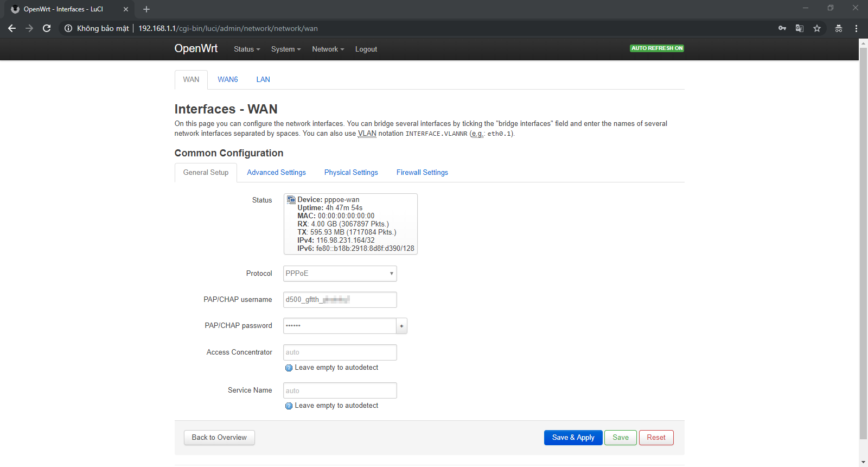
Task: Close the OpenWrt Interfaces tab
Action: 126,9
